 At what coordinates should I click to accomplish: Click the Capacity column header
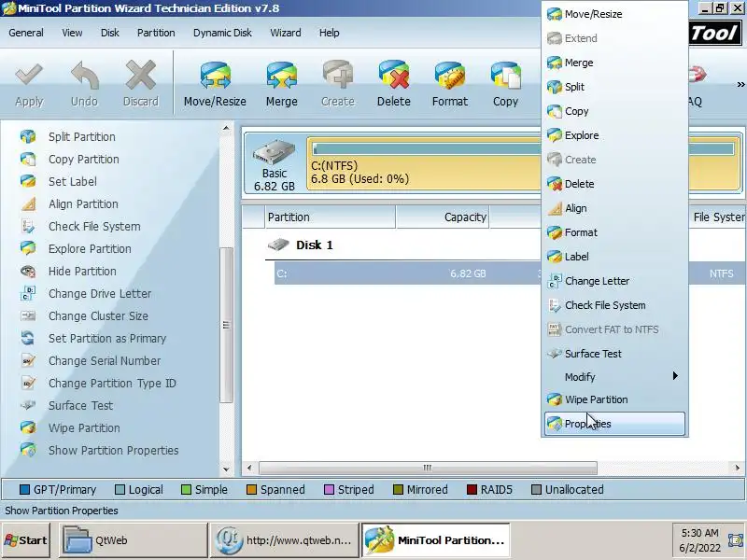(x=443, y=217)
